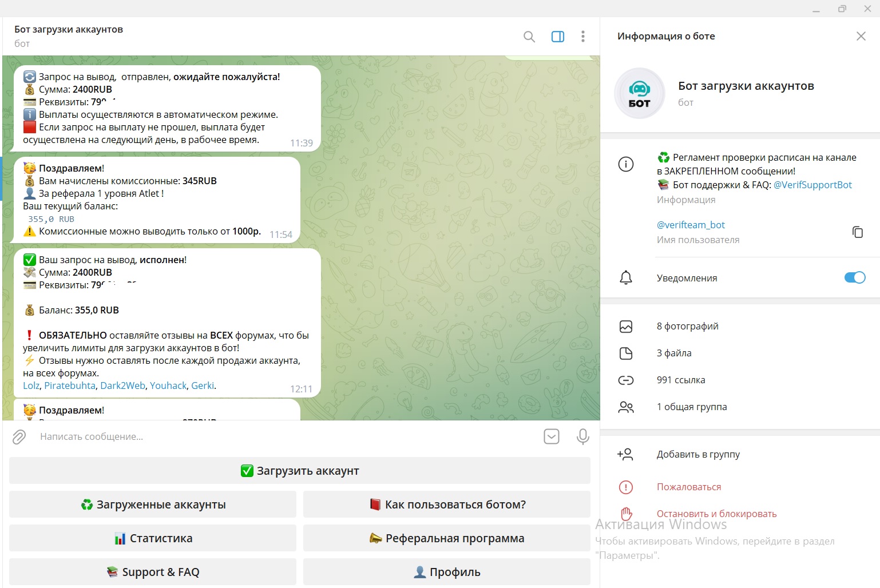880x588 pixels.
Task: Open the Статистика bot menu button
Action: click(153, 538)
